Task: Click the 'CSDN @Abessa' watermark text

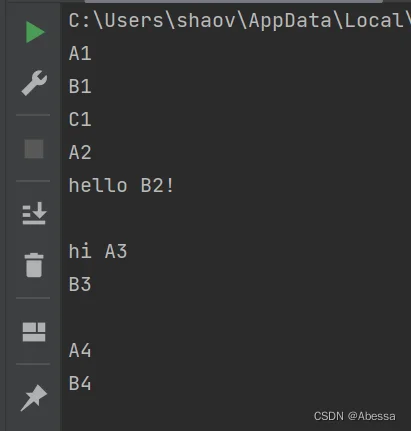Action: click(355, 416)
